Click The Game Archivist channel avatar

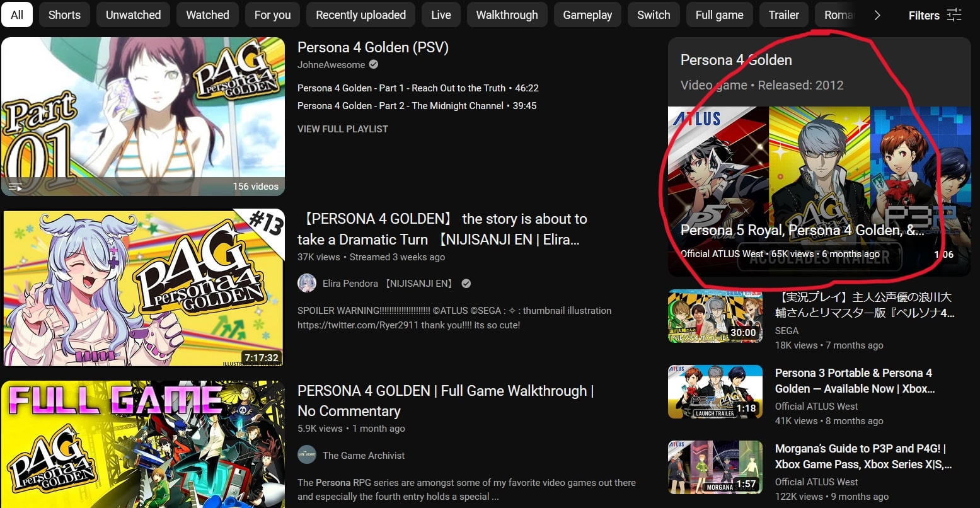[x=307, y=454]
